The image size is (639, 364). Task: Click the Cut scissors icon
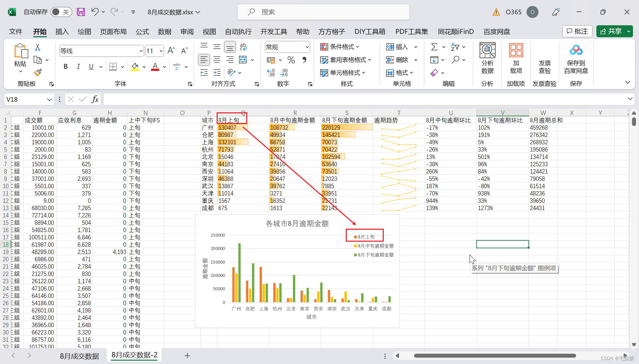coord(38,48)
